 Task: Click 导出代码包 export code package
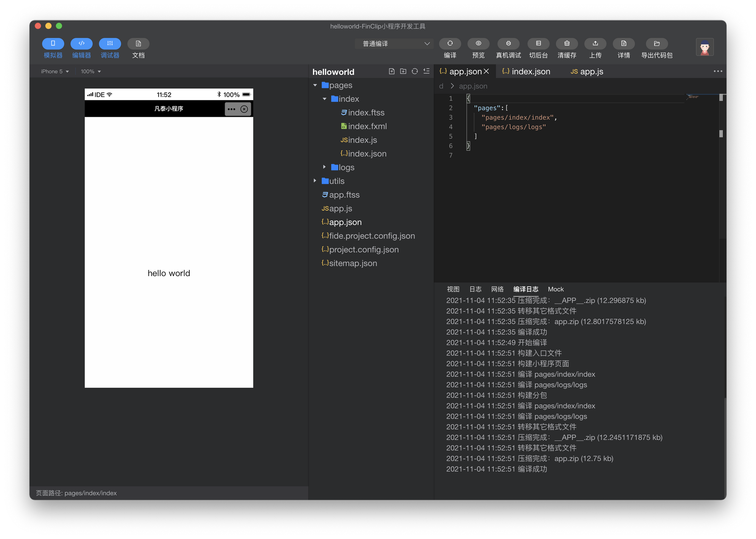coord(657,48)
